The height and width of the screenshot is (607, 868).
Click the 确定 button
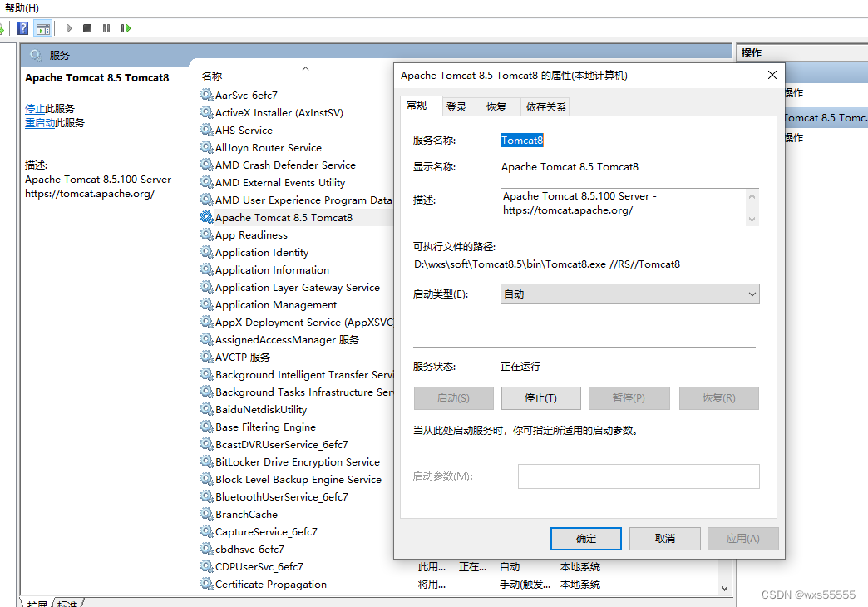585,538
